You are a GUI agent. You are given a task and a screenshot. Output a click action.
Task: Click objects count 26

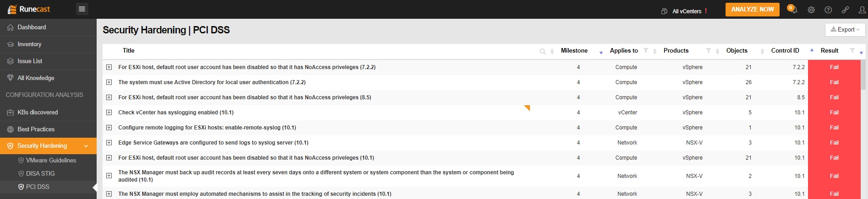tap(748, 82)
